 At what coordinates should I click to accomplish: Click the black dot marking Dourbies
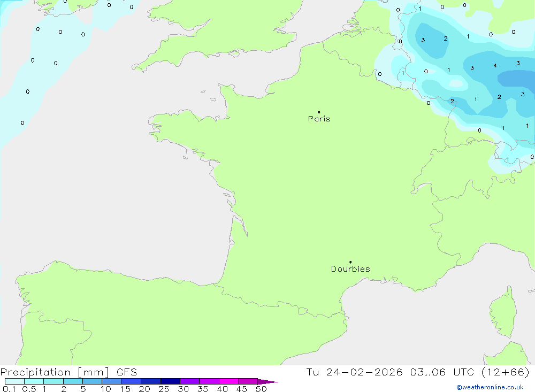tap(350, 262)
